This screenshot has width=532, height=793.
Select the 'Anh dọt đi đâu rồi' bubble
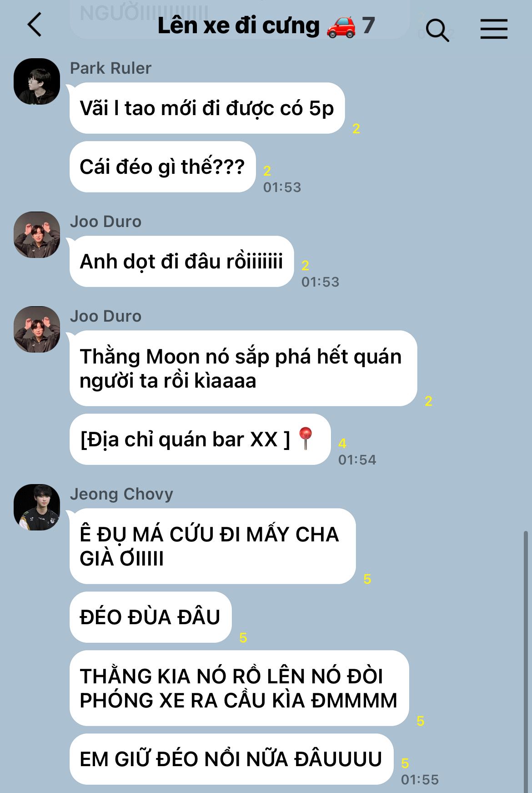tap(181, 262)
